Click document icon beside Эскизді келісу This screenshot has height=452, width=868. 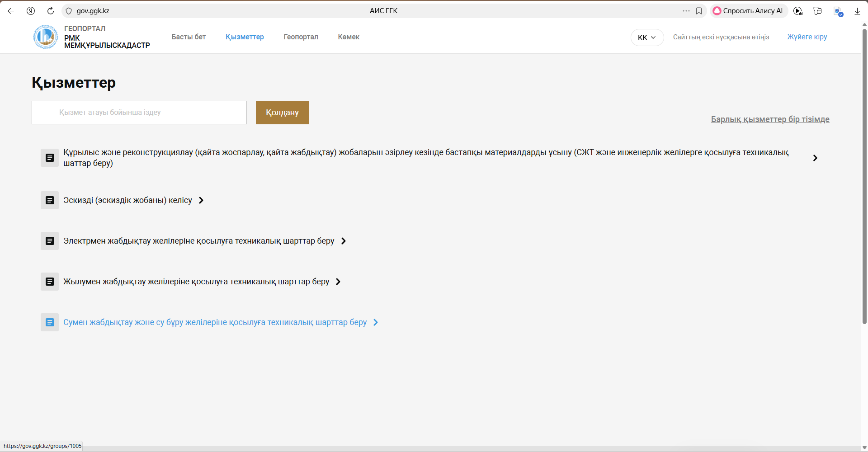[x=50, y=200]
